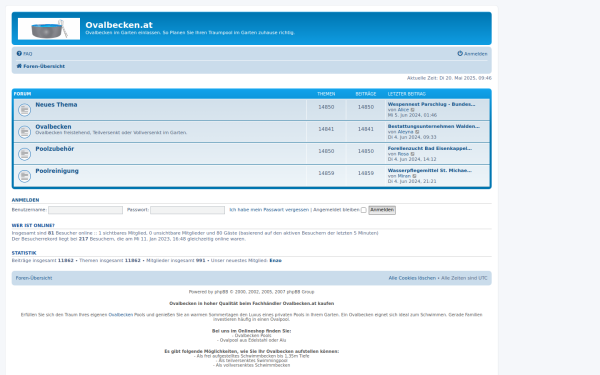Click the forum icon for Ovalbecken
This screenshot has height=375, width=600.
(24, 132)
